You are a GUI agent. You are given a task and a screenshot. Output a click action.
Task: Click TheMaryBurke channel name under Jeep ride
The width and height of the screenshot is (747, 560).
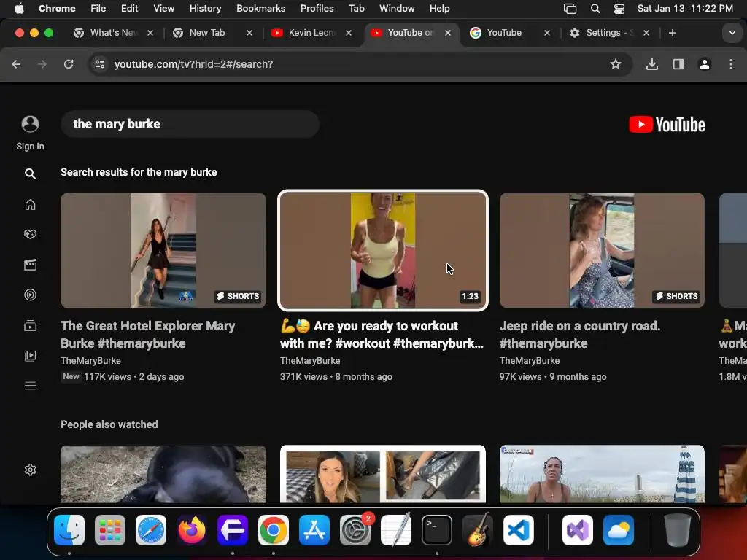pyautogui.click(x=530, y=360)
